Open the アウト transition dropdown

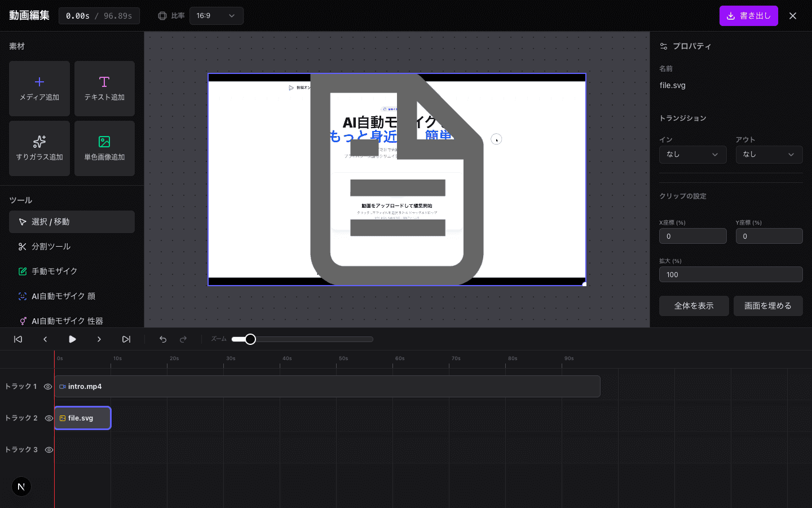[769, 155]
